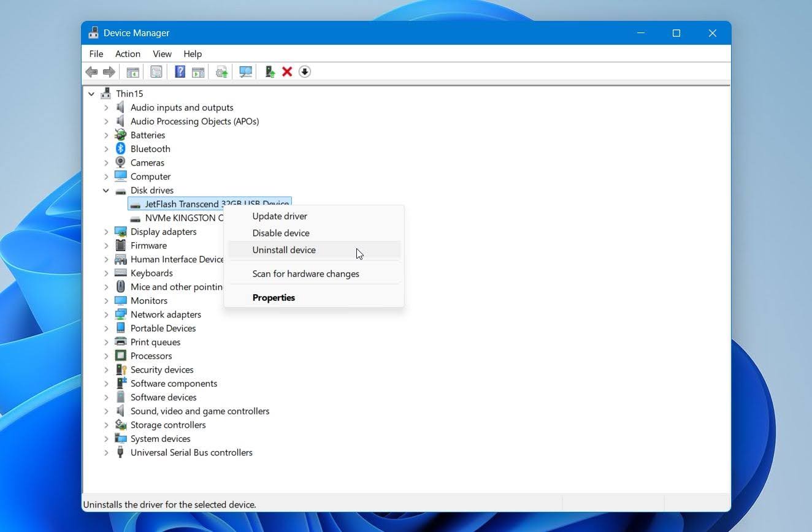Choose Update driver from the context menu

click(314, 216)
